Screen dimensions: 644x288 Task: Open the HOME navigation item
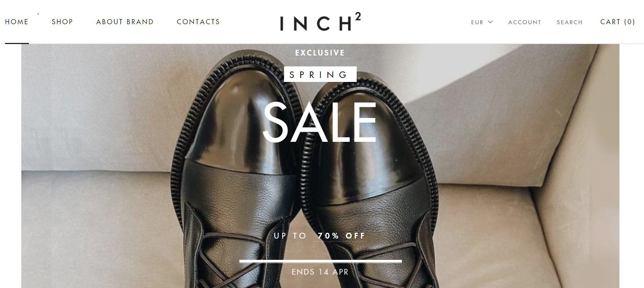point(17,22)
